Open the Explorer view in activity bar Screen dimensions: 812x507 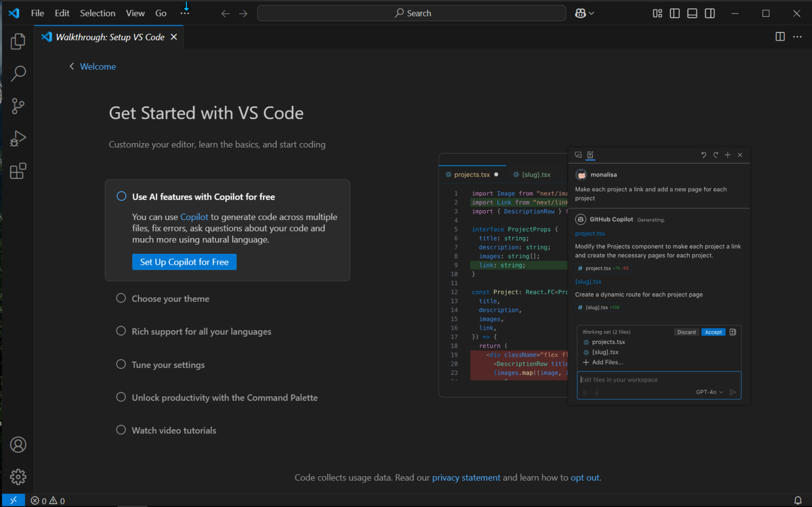click(x=18, y=41)
